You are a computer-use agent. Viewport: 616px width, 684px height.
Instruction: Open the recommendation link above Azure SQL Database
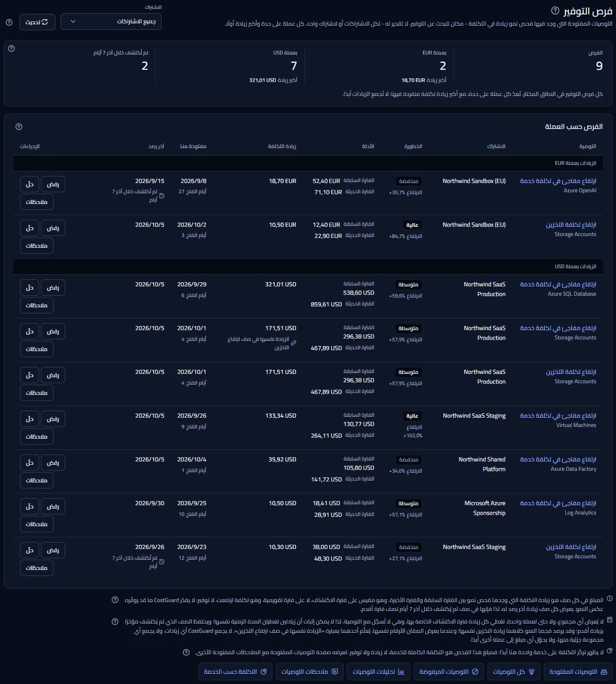point(558,284)
